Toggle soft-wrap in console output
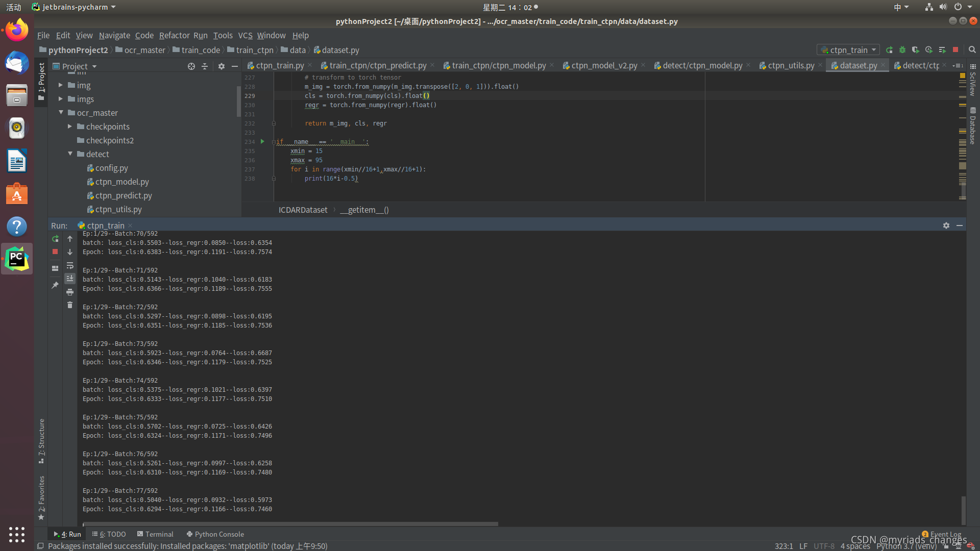This screenshot has height=551, width=980. tap(70, 266)
